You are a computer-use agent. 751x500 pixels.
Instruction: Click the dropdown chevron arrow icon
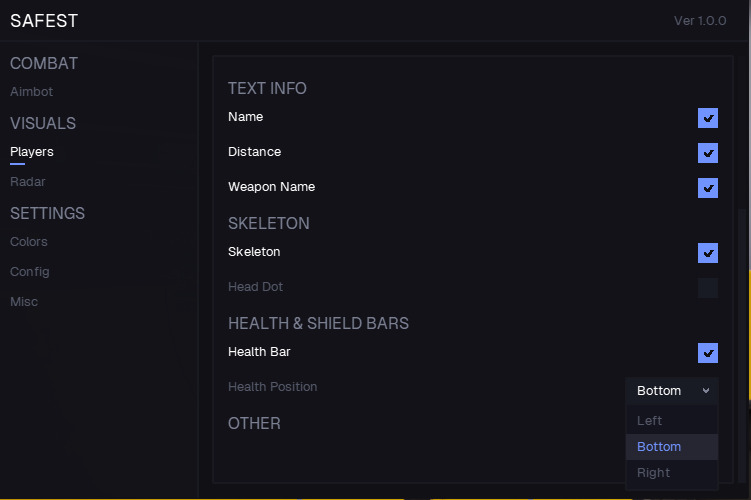(706, 391)
